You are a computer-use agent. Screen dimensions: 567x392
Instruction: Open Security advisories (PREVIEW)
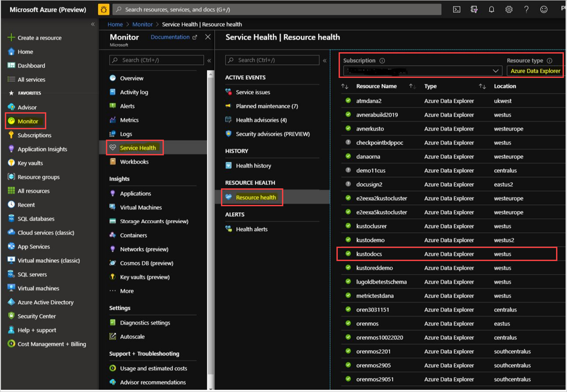click(273, 134)
